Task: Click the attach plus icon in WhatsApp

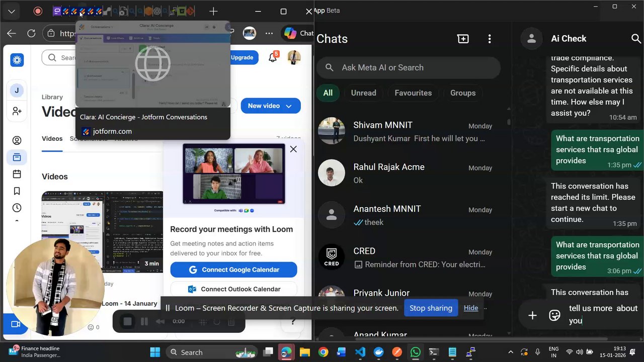Action: click(x=532, y=315)
